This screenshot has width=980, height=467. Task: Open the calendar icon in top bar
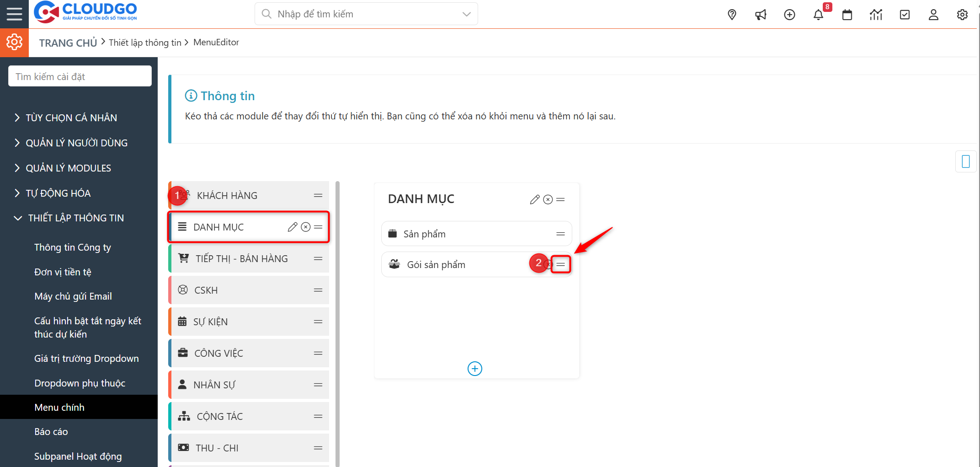pos(847,15)
